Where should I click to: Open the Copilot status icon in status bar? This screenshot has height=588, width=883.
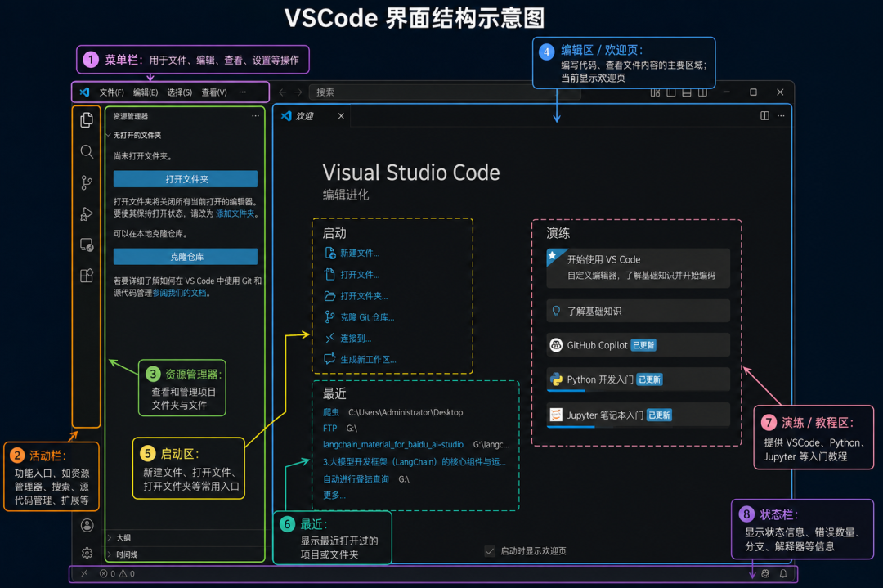click(765, 573)
